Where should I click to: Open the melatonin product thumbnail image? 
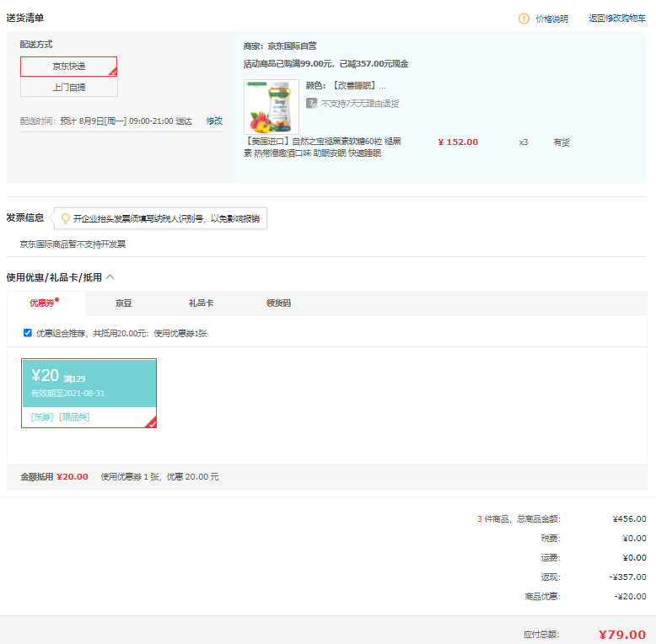[271, 107]
